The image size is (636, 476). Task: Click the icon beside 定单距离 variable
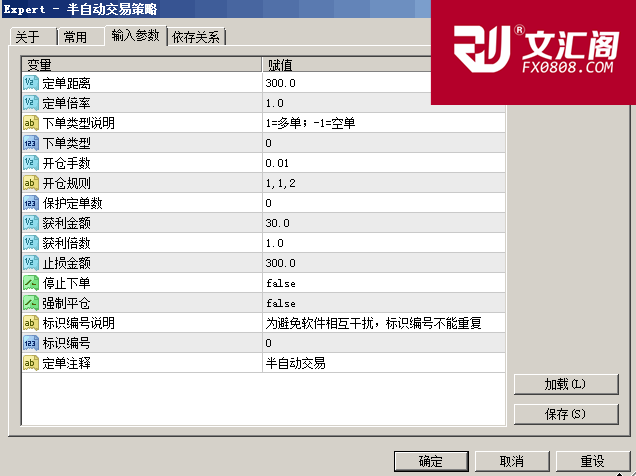pos(30,83)
